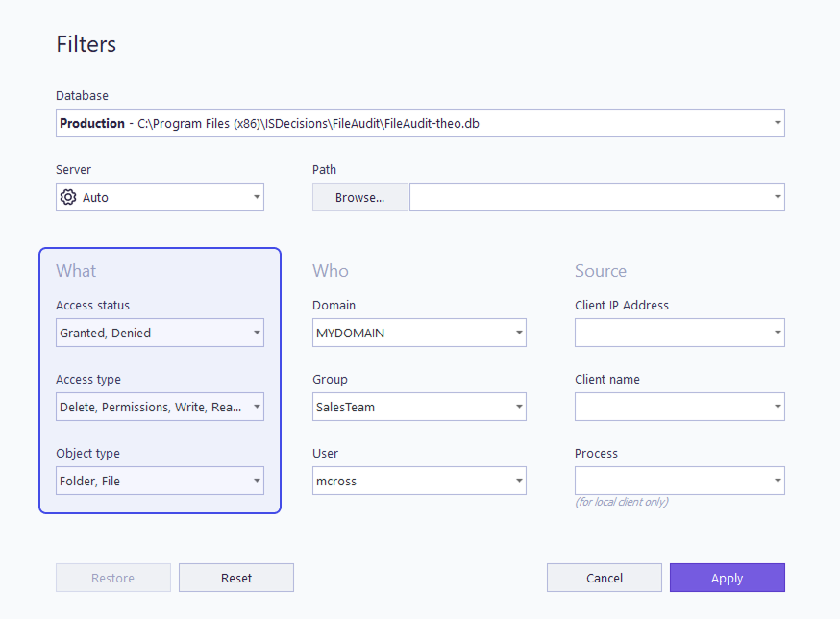Click the gear icon in Server field

tap(68, 197)
